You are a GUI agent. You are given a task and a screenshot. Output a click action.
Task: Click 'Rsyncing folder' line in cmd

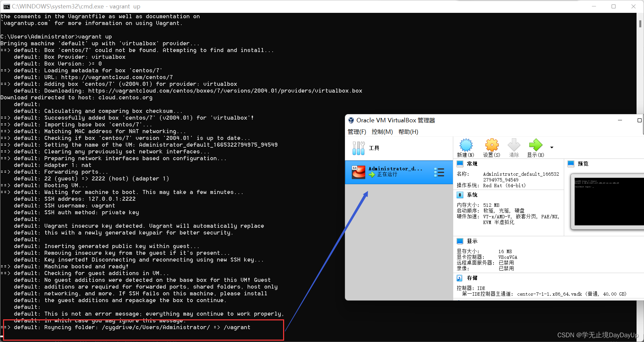(x=125, y=327)
